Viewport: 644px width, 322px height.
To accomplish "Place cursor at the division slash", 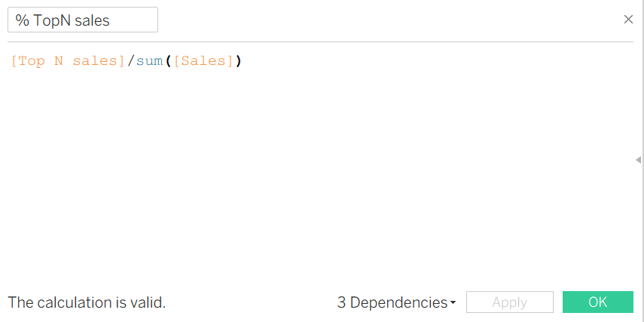I will 130,61.
